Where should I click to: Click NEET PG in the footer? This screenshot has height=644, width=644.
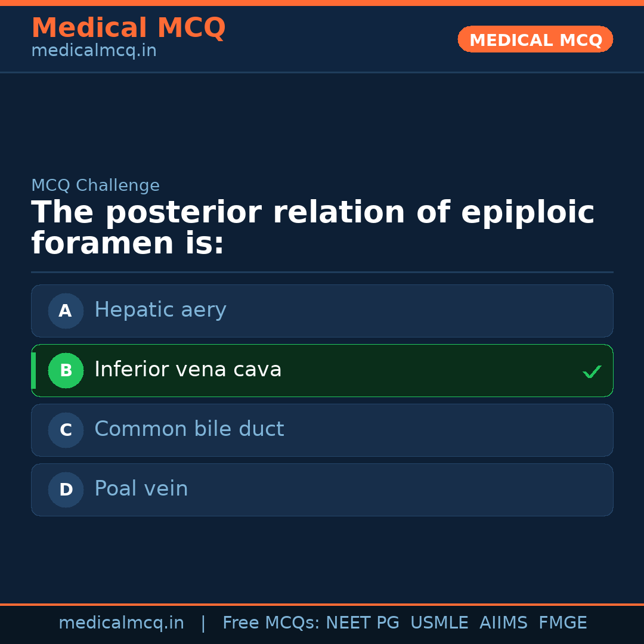(x=363, y=623)
